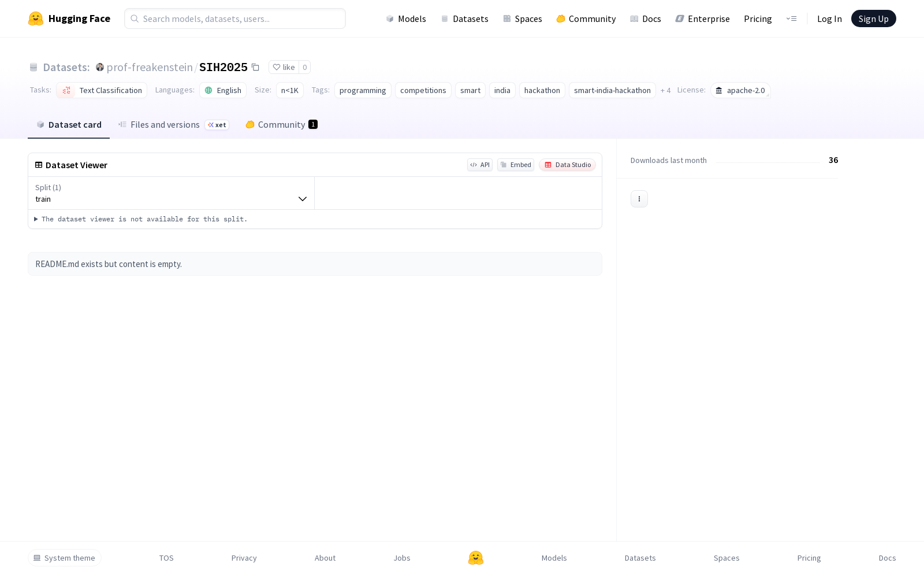Select the smart tag
The width and height of the screenshot is (924, 578).
tap(470, 90)
